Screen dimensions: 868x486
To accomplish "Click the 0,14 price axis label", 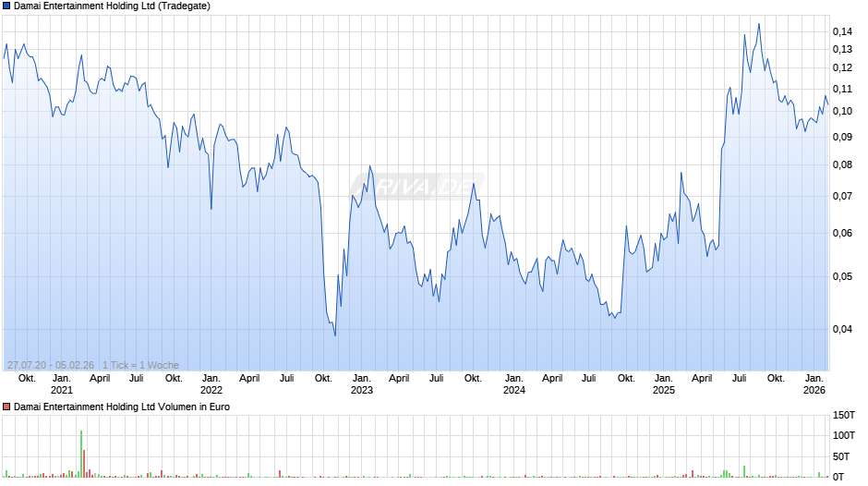I will (842, 31).
